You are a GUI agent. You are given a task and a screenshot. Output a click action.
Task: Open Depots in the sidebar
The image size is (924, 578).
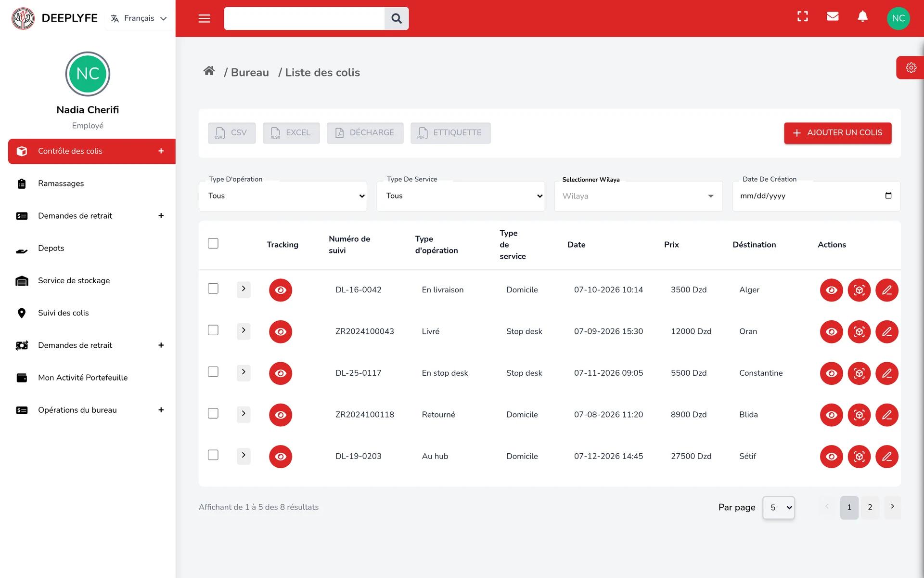(91, 248)
